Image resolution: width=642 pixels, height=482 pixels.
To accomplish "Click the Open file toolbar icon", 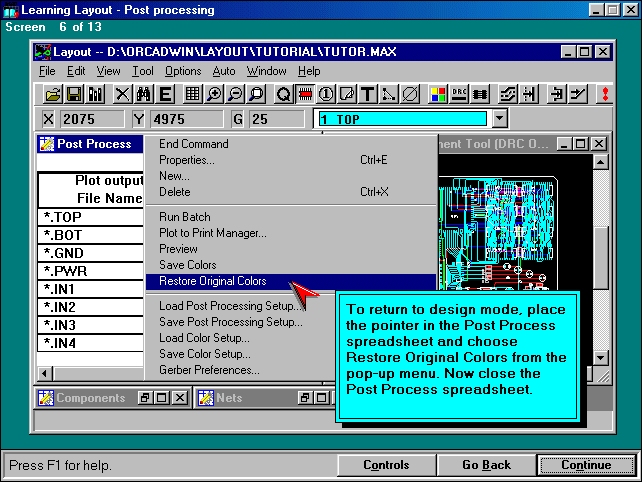I will pyautogui.click(x=53, y=94).
